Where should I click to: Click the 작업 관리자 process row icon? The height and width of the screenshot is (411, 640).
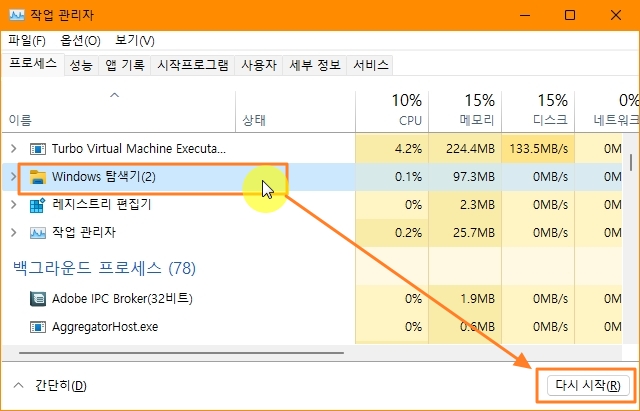coord(38,233)
